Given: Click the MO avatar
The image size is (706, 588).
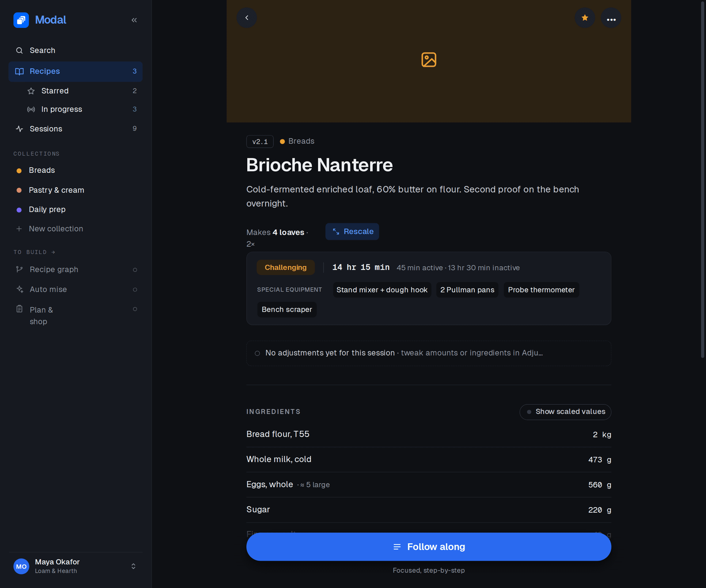Looking at the screenshot, I should [x=21, y=566].
